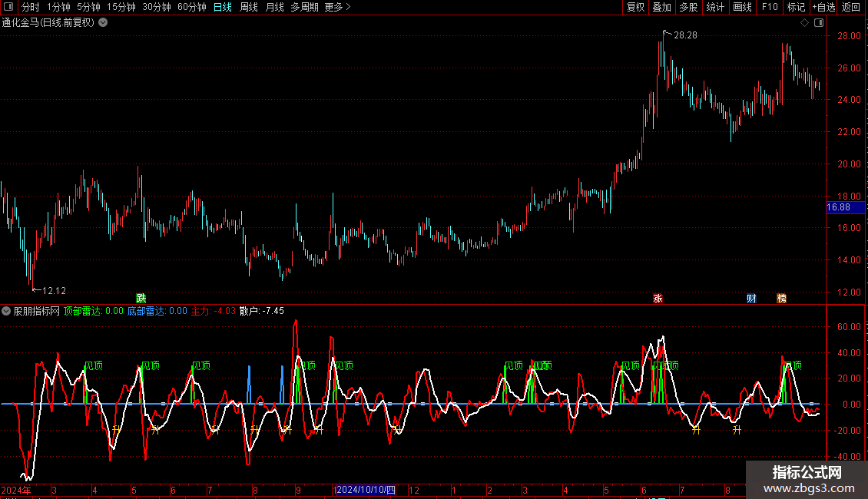Select the 60分钟 period
Viewport: 868px width, 499px height.
(x=192, y=7)
